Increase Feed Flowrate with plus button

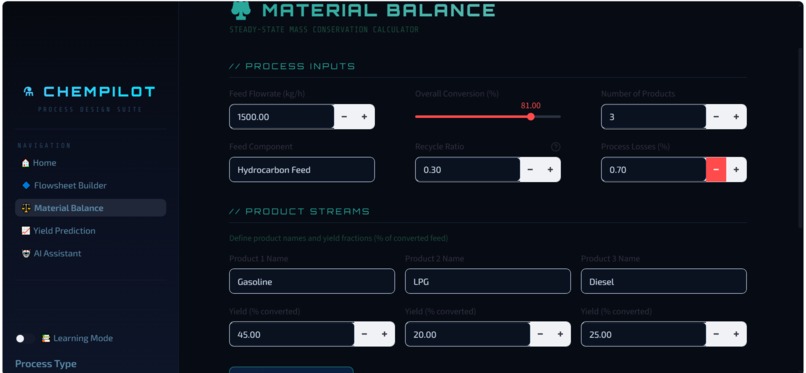click(364, 117)
